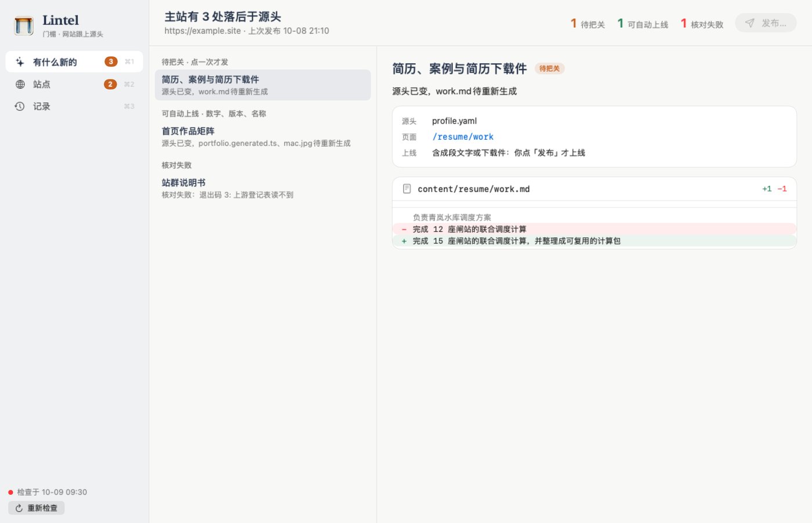Click the refresh icon in 重新检查
This screenshot has height=523, width=812.
(19, 508)
